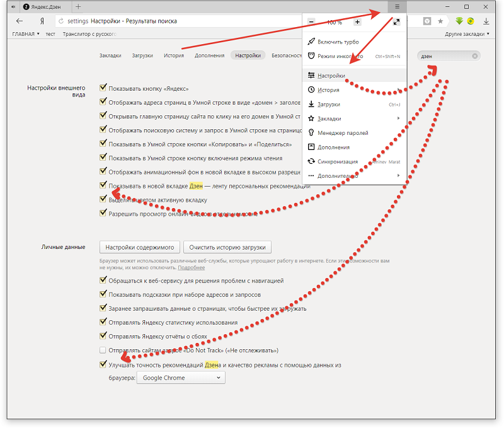
Task: Toggle Заранее запрашивать данные checkbox
Action: [103, 308]
